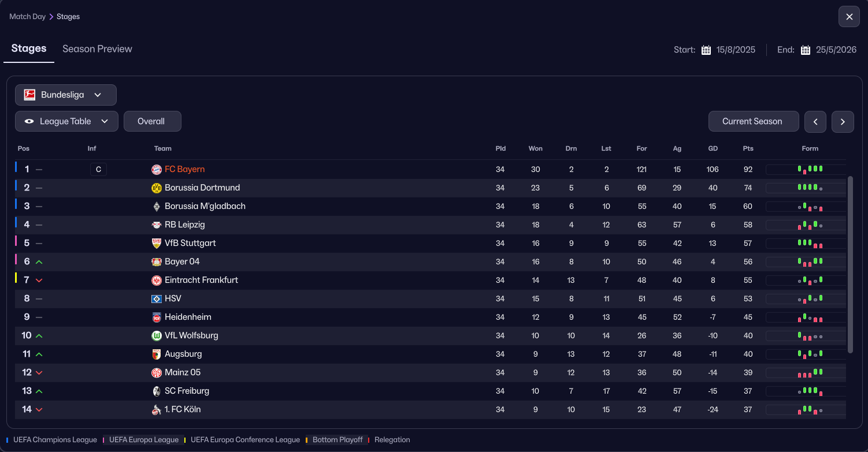
Task: Click the Match Day breadcrumb link
Action: coord(27,17)
